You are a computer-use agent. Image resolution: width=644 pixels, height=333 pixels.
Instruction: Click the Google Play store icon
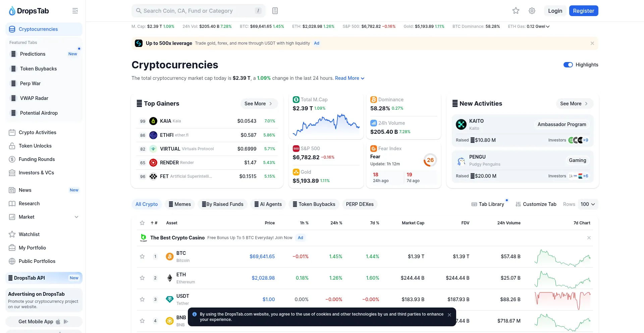66,322
